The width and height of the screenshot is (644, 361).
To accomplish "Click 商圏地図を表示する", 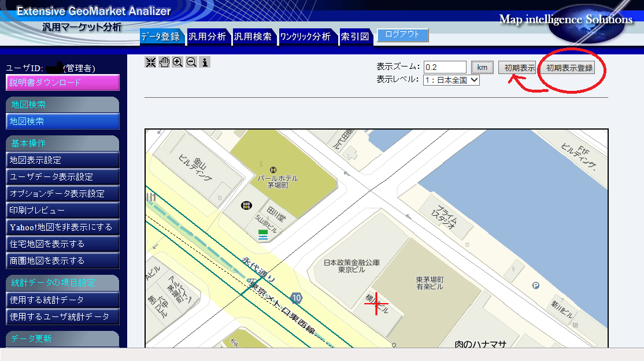I will 63,261.
